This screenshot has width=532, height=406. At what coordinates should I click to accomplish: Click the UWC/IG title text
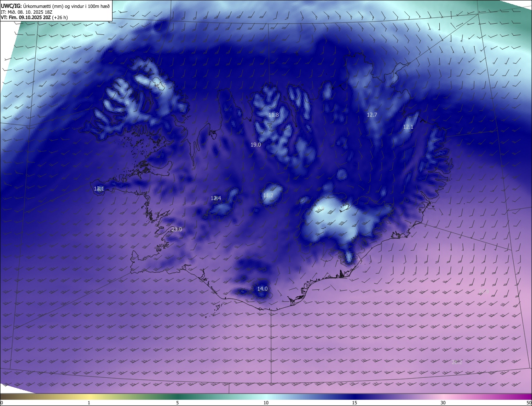[11, 6]
